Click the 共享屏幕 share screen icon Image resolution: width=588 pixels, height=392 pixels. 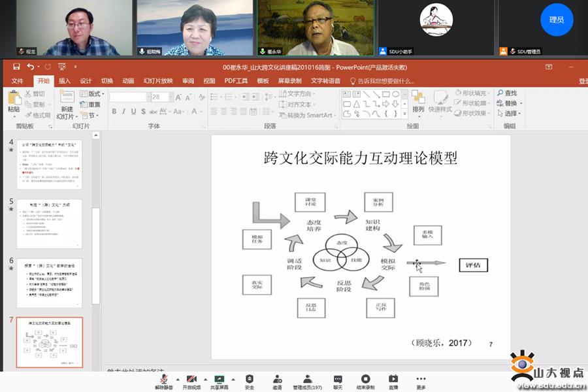(x=220, y=382)
